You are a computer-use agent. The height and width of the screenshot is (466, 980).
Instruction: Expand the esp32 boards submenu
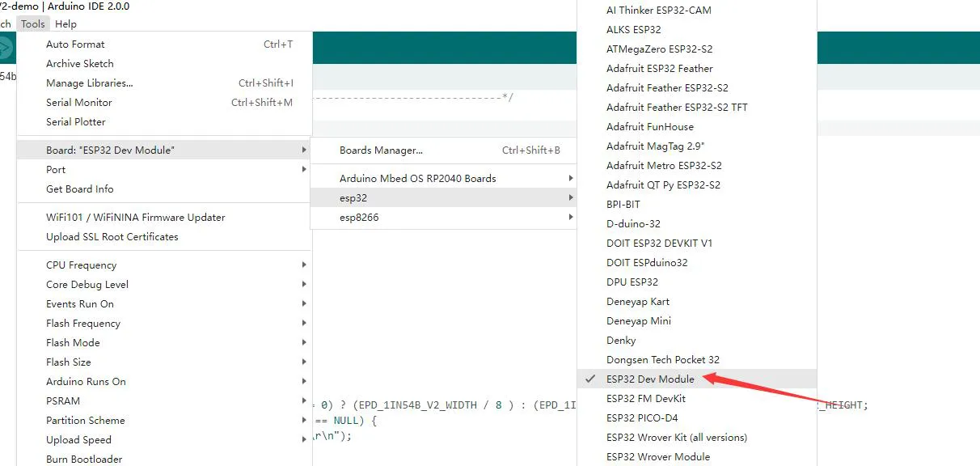coord(443,198)
